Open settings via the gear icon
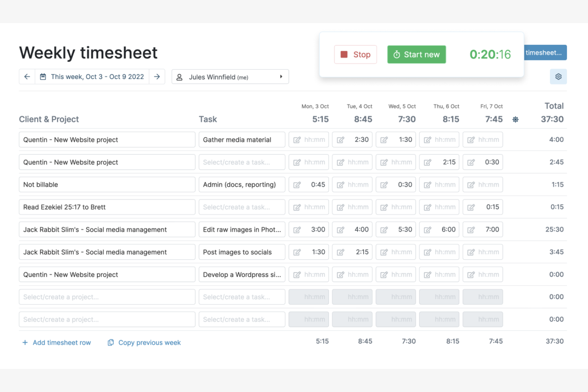The image size is (588, 392). coord(558,76)
